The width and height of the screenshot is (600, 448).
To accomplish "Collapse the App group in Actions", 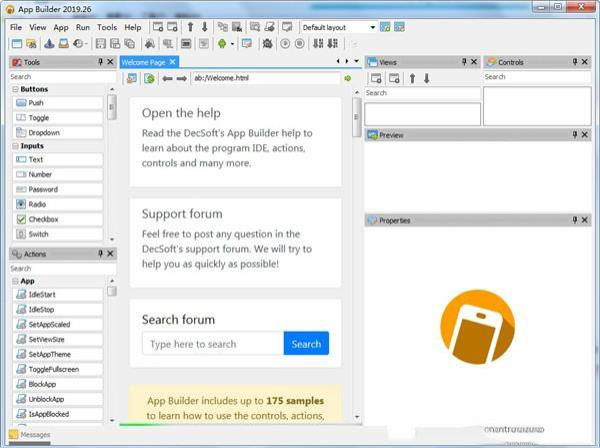I will pyautogui.click(x=16, y=281).
